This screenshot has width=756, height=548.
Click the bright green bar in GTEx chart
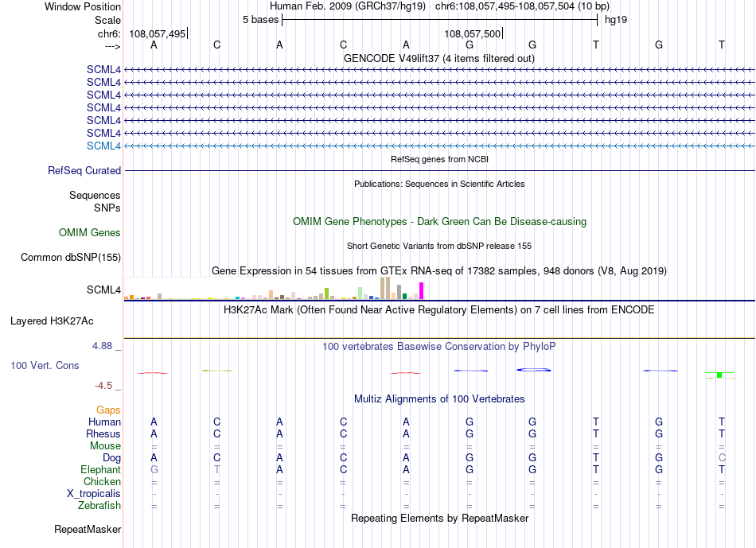[x=327, y=293]
